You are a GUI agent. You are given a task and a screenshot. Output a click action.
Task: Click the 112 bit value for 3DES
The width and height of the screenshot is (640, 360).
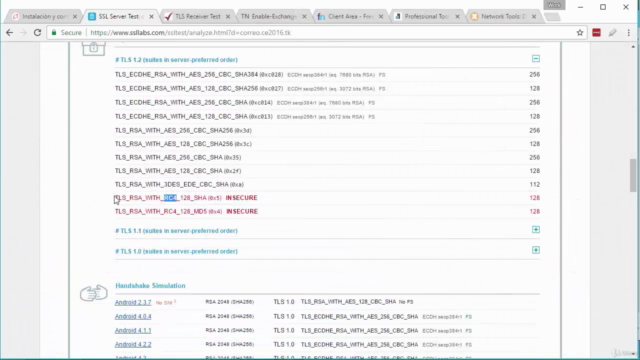[535, 184]
